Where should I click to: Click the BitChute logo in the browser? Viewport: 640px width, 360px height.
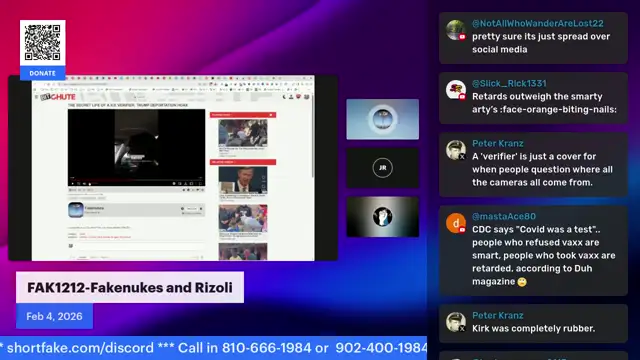(x=58, y=97)
